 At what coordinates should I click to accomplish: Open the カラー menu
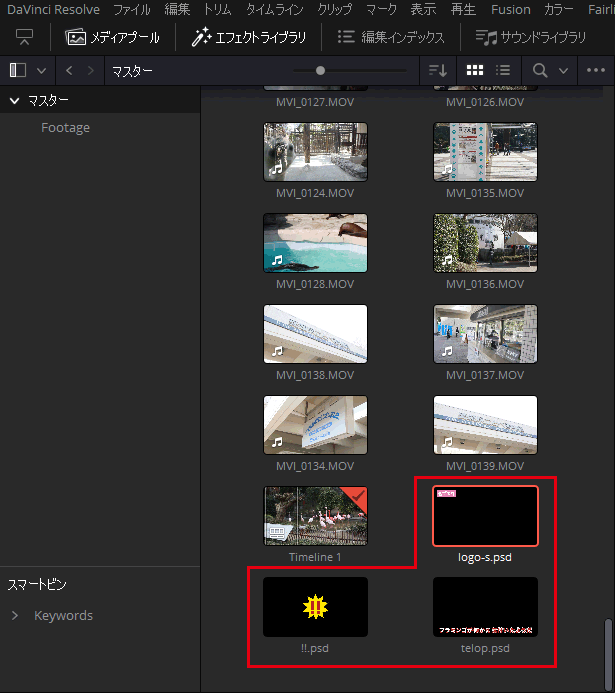click(558, 9)
